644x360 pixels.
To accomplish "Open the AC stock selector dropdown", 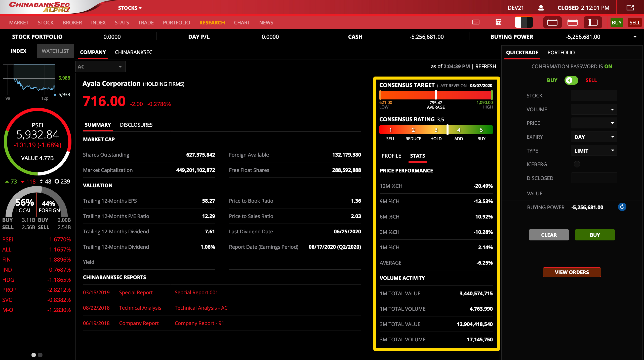I will click(100, 67).
